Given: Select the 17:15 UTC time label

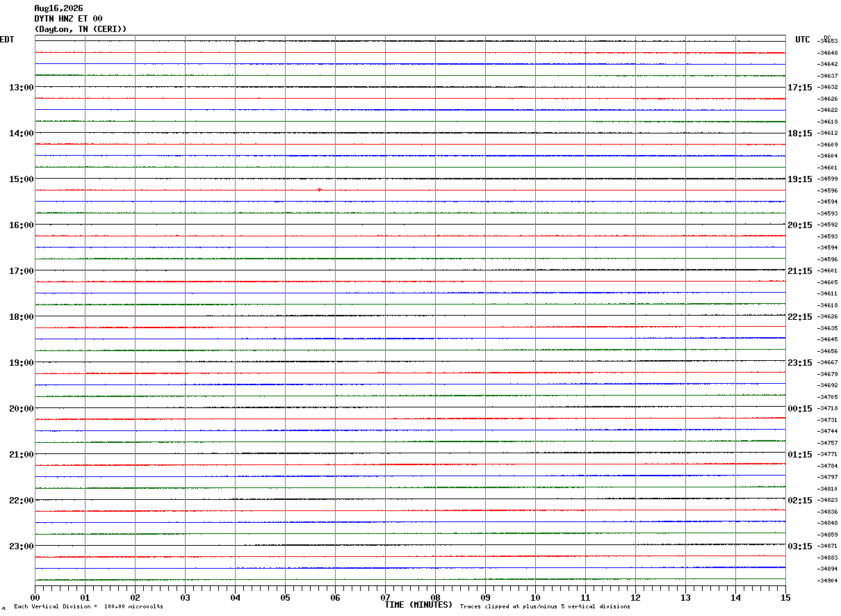Looking at the screenshot, I should point(799,88).
